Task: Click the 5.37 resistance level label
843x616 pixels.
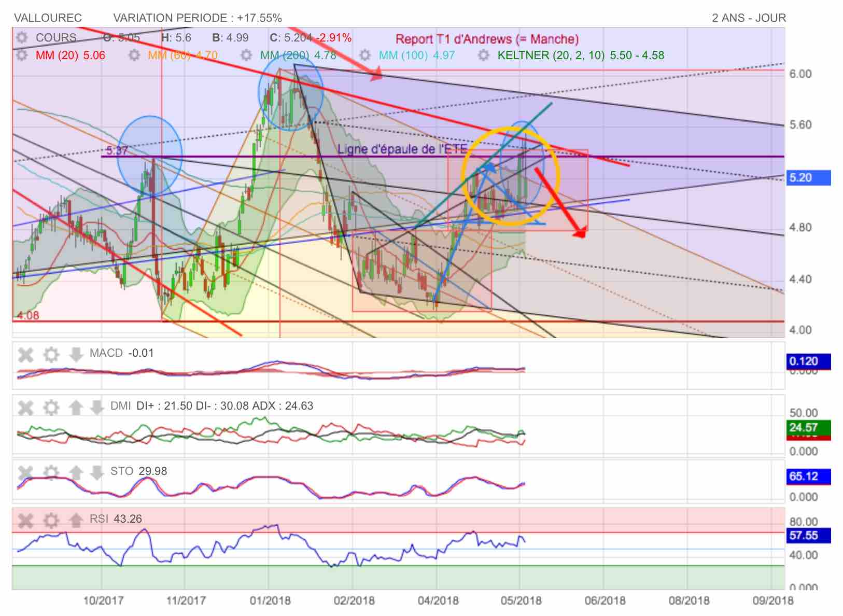Action: [117, 151]
